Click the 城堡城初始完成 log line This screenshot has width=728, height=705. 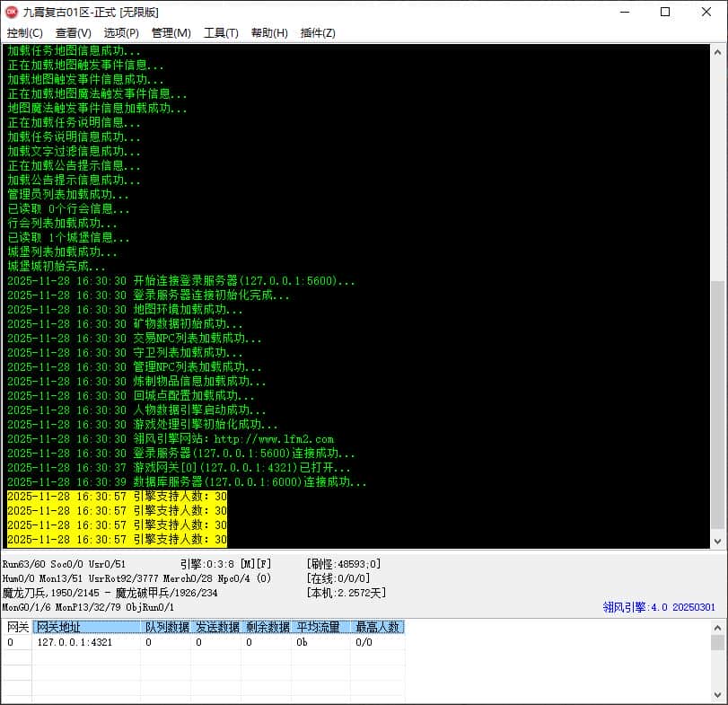[x=57, y=267]
